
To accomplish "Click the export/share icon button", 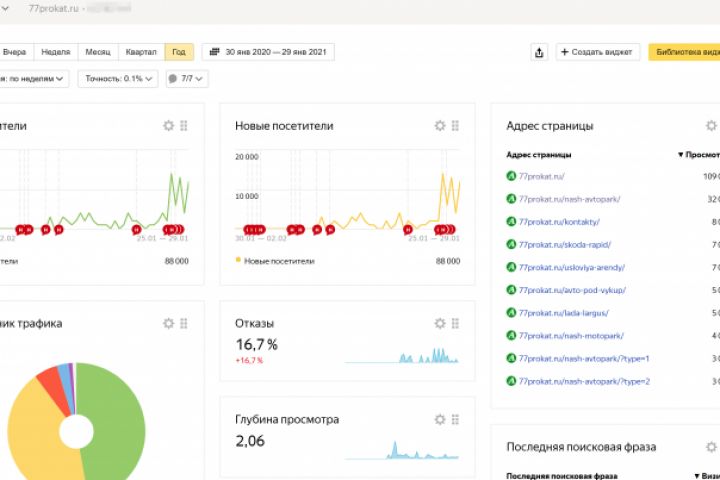I will point(539,52).
